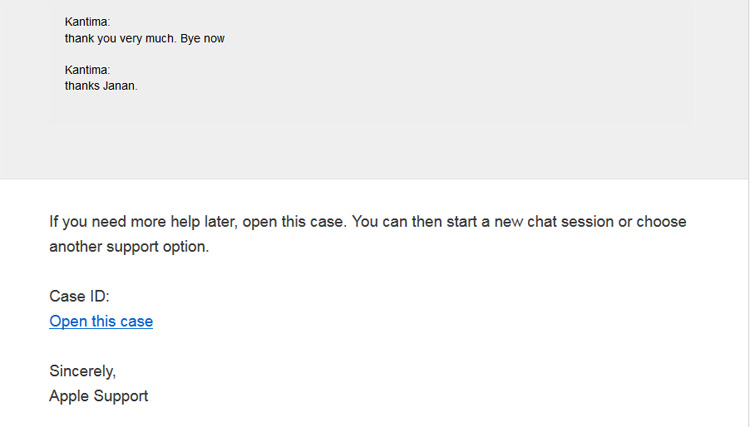
Task: Click the 'another support option.' line
Action: tap(129, 247)
